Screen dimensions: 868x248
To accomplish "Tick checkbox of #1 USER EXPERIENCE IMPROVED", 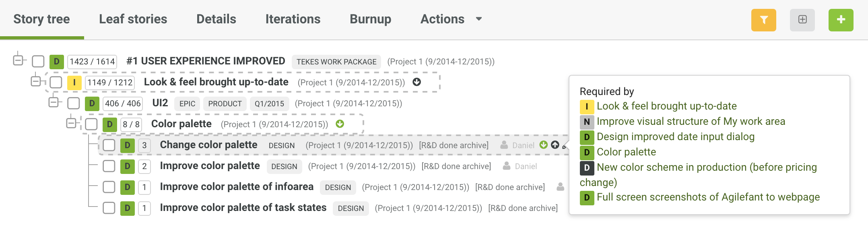I will pyautogui.click(x=38, y=62).
